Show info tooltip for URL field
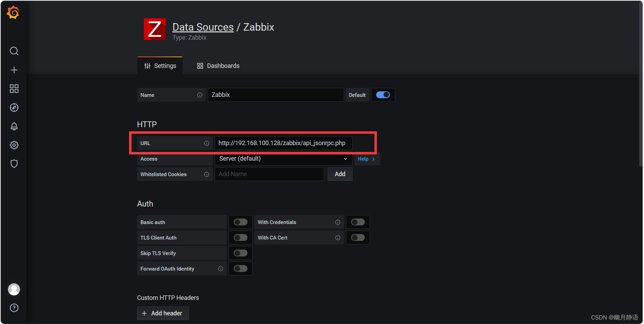This screenshot has width=644, height=324. tap(206, 143)
